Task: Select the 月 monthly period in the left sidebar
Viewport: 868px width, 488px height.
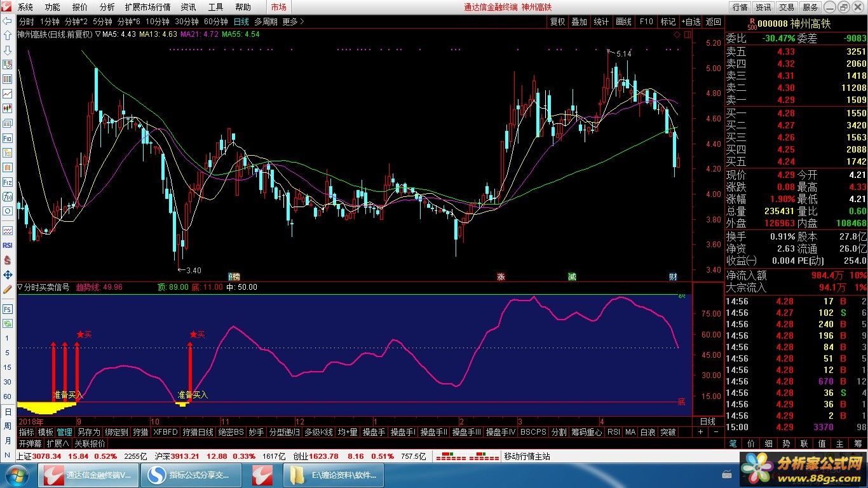Action: (8, 440)
